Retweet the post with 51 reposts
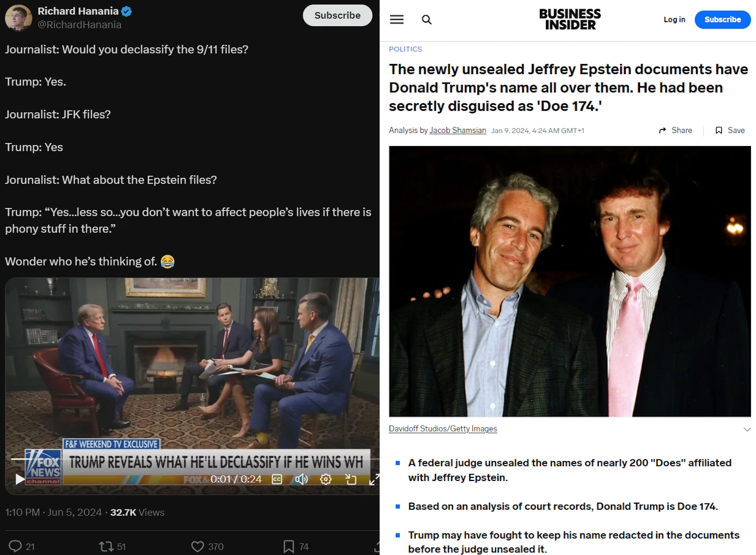 [112, 546]
